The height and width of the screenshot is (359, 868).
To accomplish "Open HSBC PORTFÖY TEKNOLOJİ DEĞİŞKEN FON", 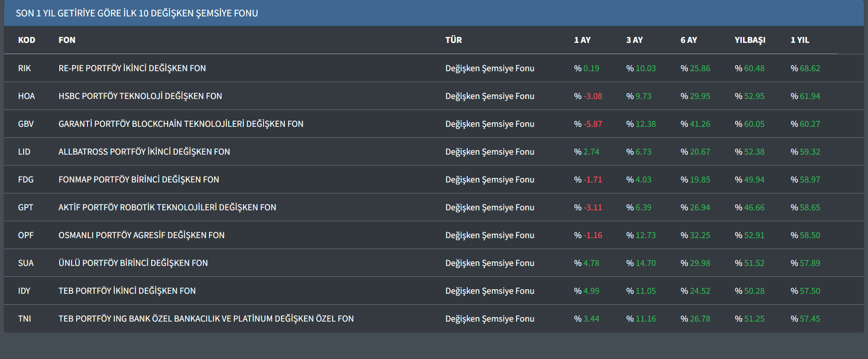I will click(140, 96).
